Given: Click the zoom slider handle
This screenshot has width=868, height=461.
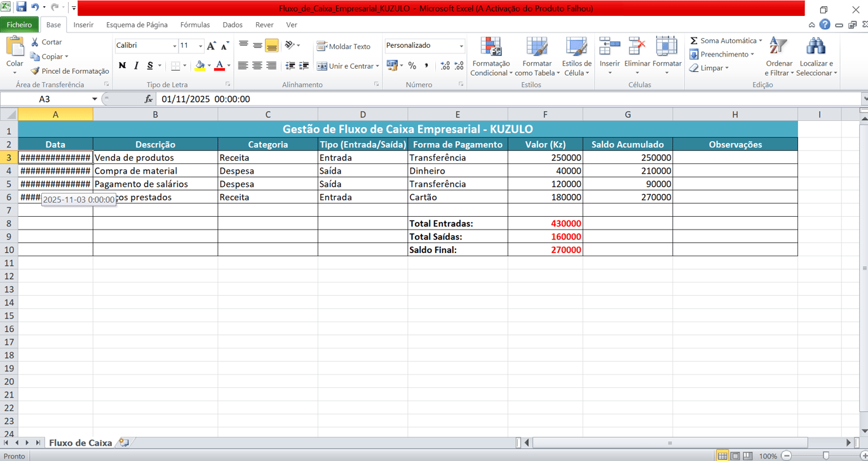Looking at the screenshot, I should click(826, 456).
